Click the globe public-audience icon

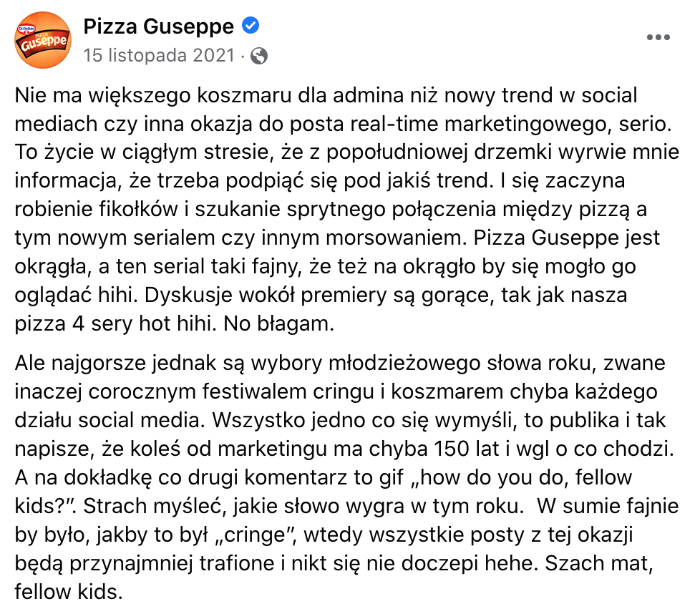click(x=259, y=56)
